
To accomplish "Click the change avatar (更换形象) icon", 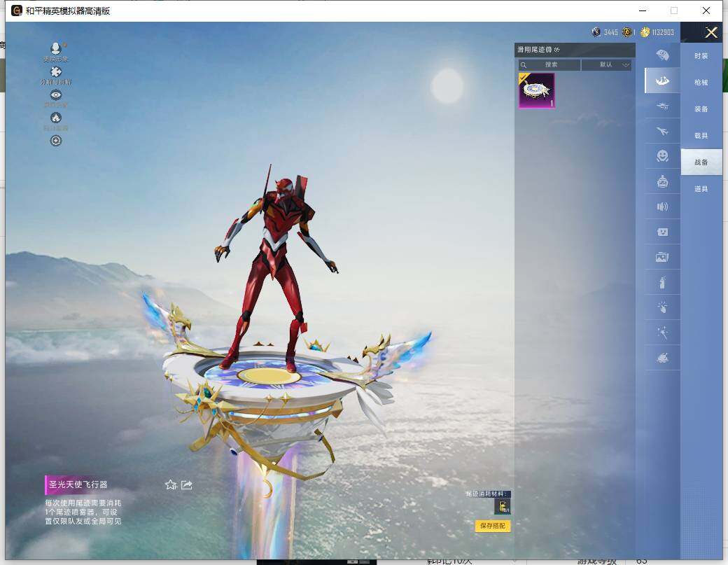I will click(x=56, y=49).
